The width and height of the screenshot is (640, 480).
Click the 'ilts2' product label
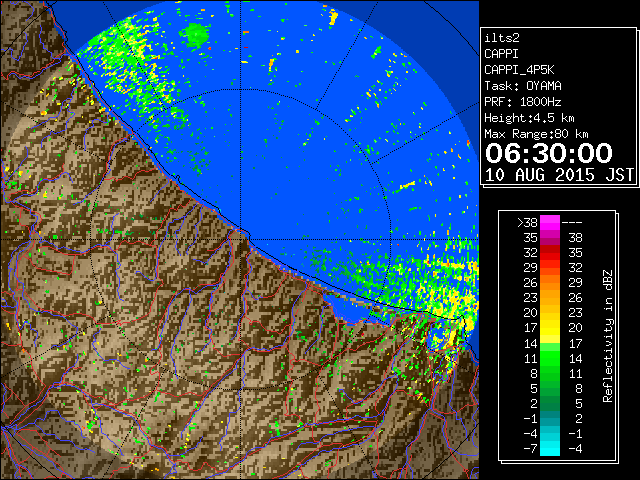pos(502,38)
